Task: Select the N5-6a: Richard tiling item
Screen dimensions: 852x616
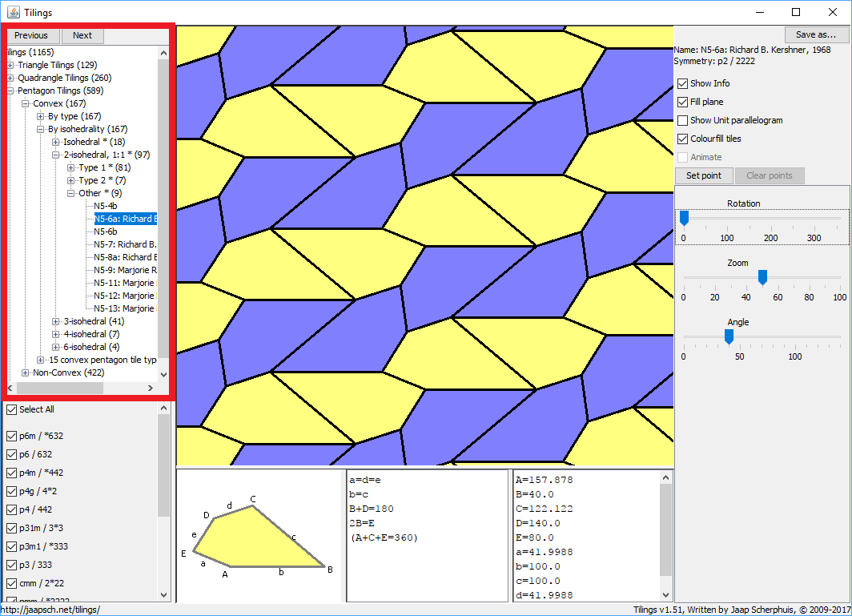Action: [125, 219]
